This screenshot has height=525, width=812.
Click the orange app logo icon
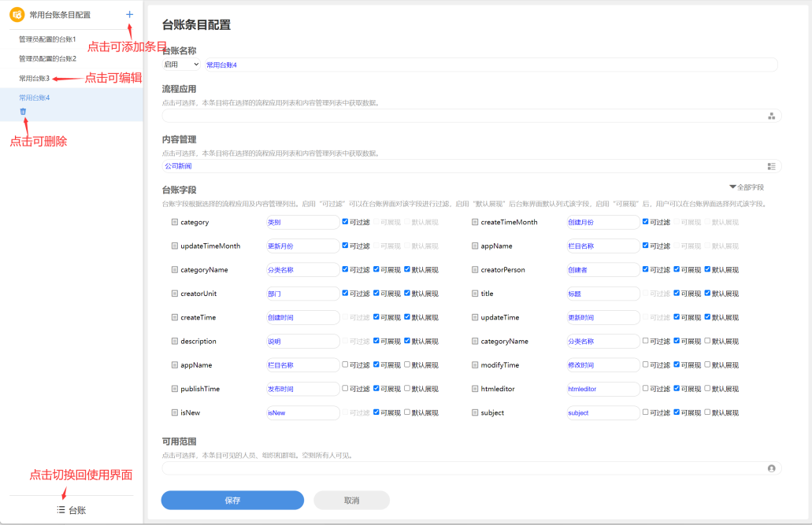[17, 15]
